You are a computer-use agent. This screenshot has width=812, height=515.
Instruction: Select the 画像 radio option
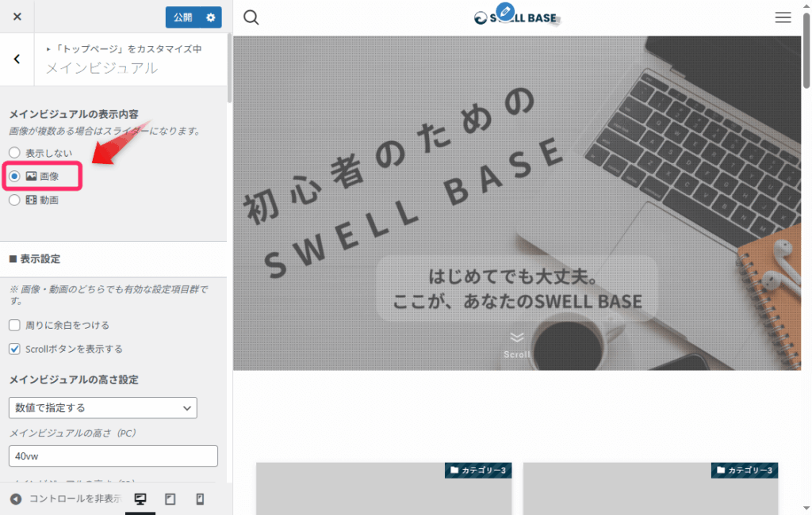14,177
